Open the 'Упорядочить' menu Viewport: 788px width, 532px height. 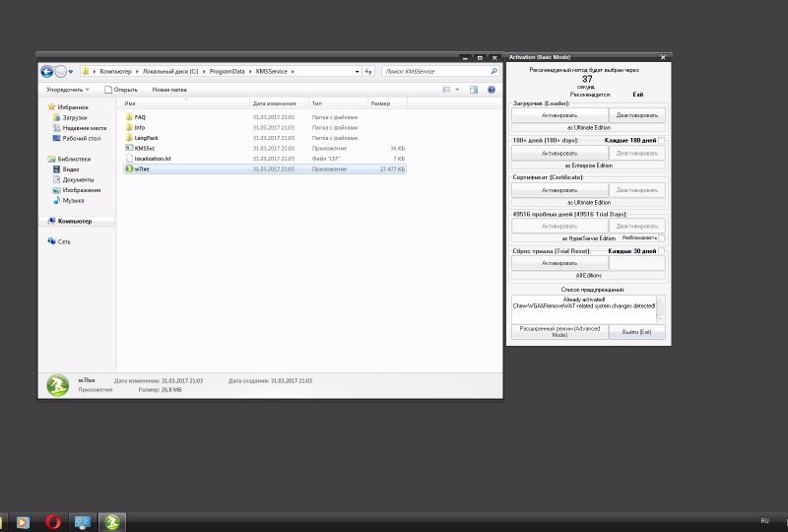pyautogui.click(x=68, y=90)
